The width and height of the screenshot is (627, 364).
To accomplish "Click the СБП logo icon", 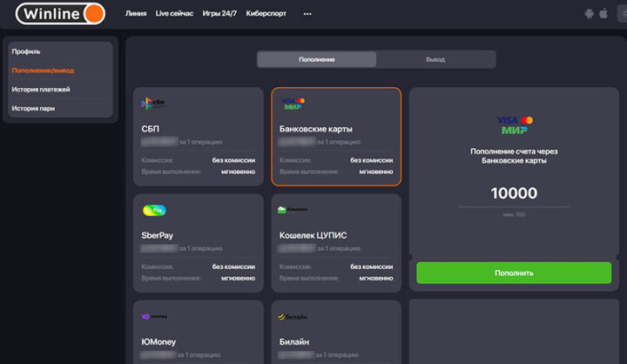I will tap(153, 104).
